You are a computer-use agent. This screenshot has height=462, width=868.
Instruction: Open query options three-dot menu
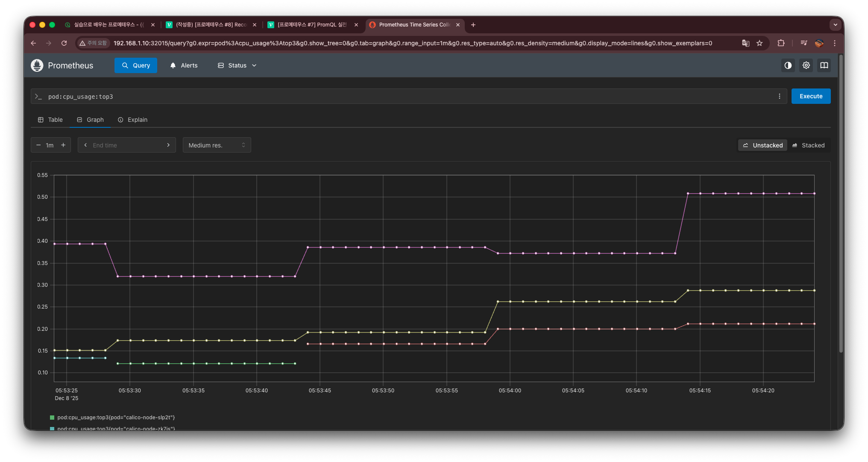(779, 96)
